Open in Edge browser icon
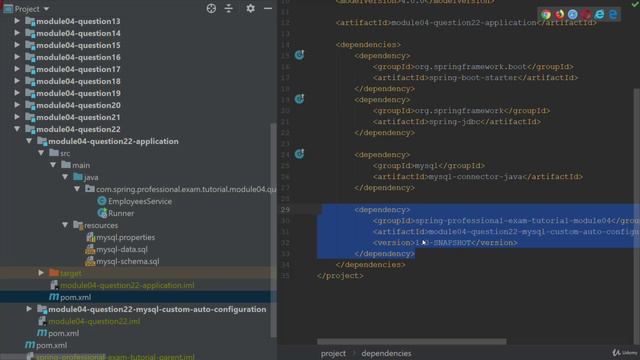The height and width of the screenshot is (360, 640). (x=613, y=14)
